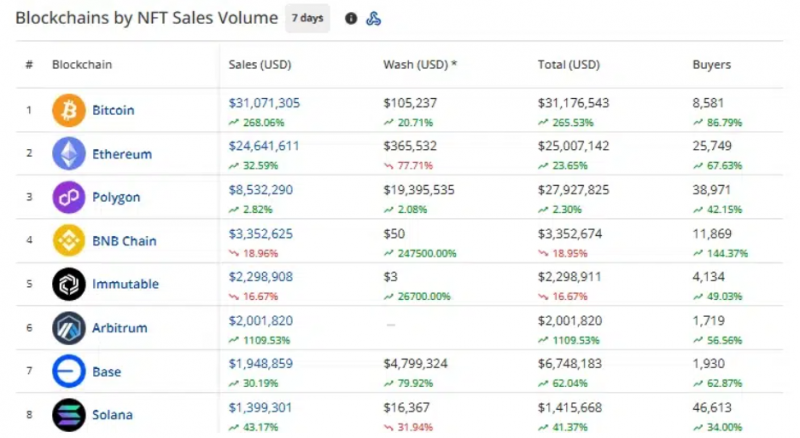Sort by the Total (USD) column header
Viewport: 800px width, 438px height.
(568, 65)
